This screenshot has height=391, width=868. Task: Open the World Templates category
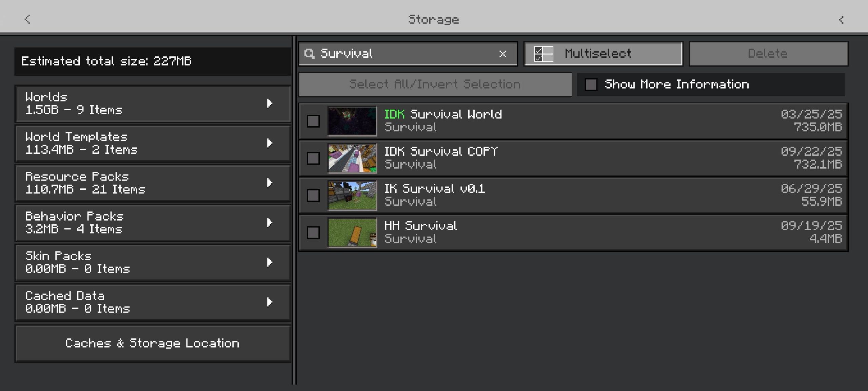tap(153, 143)
